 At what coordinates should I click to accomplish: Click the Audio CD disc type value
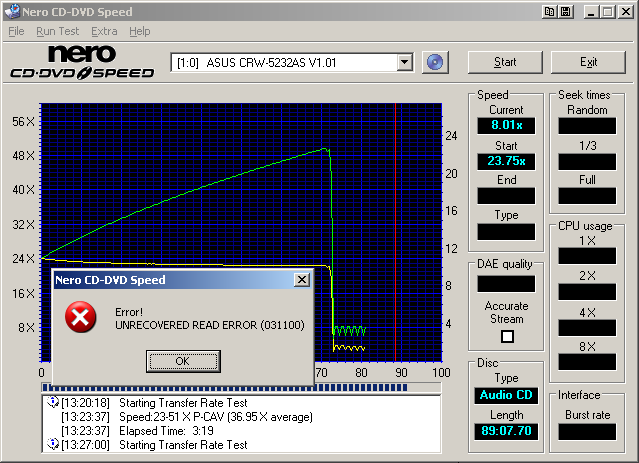pyautogui.click(x=506, y=395)
